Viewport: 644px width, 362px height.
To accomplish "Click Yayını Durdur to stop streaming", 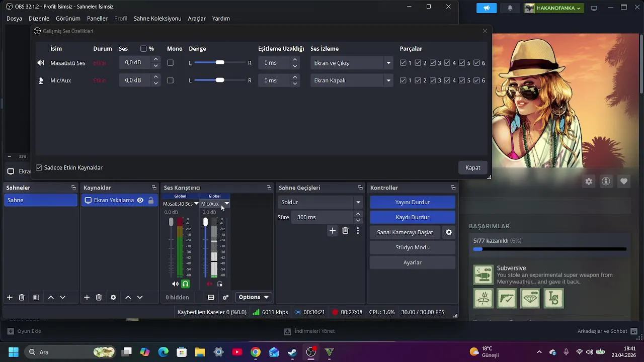I will (x=413, y=202).
